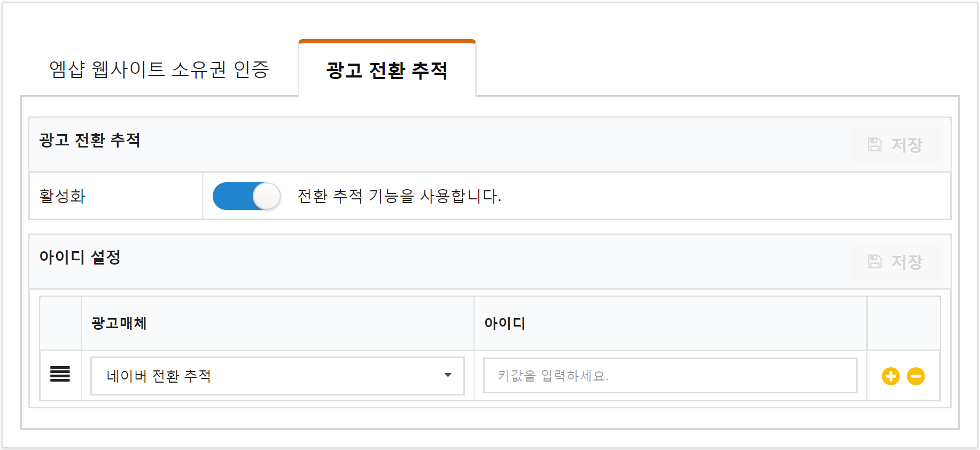Click the dropdown arrow in 광고매체 selector

tap(448, 375)
